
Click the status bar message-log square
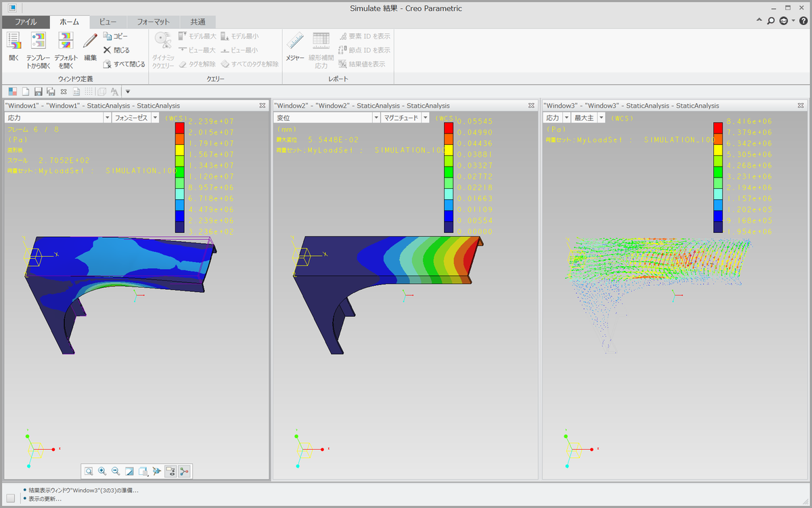point(10,498)
